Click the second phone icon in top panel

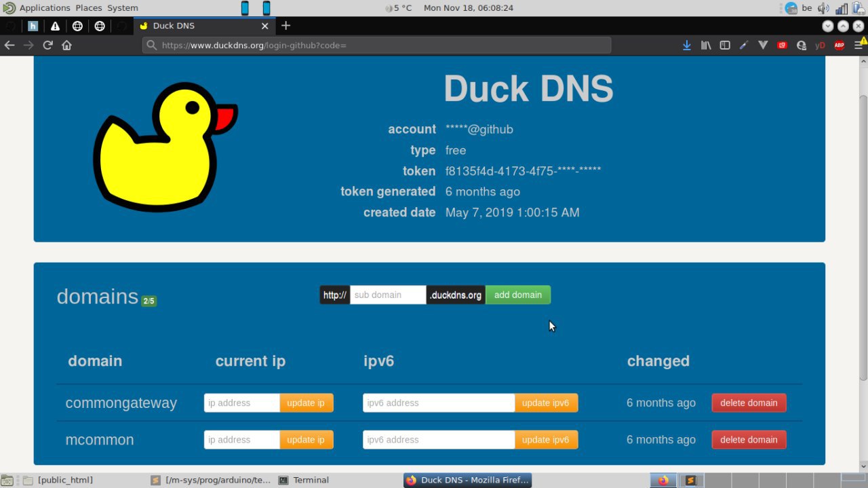tap(267, 8)
